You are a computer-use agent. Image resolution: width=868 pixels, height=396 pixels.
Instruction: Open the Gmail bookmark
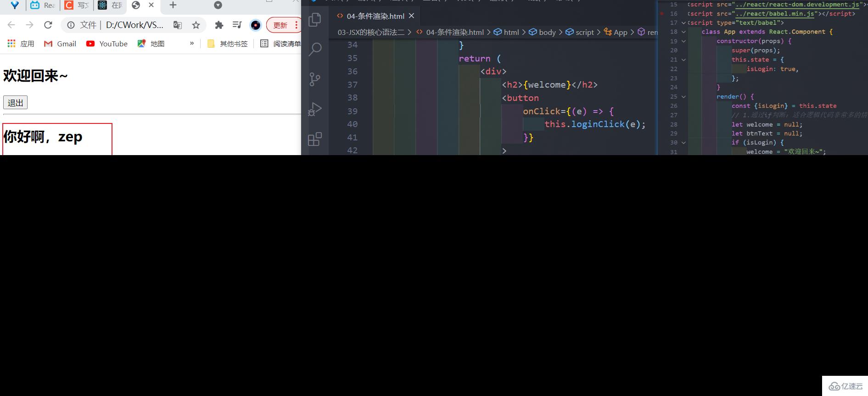[x=60, y=44]
